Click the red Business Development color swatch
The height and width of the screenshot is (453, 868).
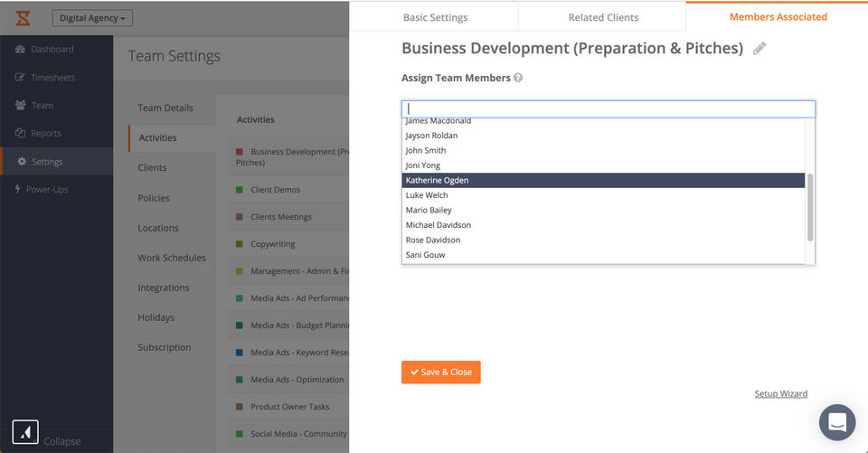coord(240,152)
